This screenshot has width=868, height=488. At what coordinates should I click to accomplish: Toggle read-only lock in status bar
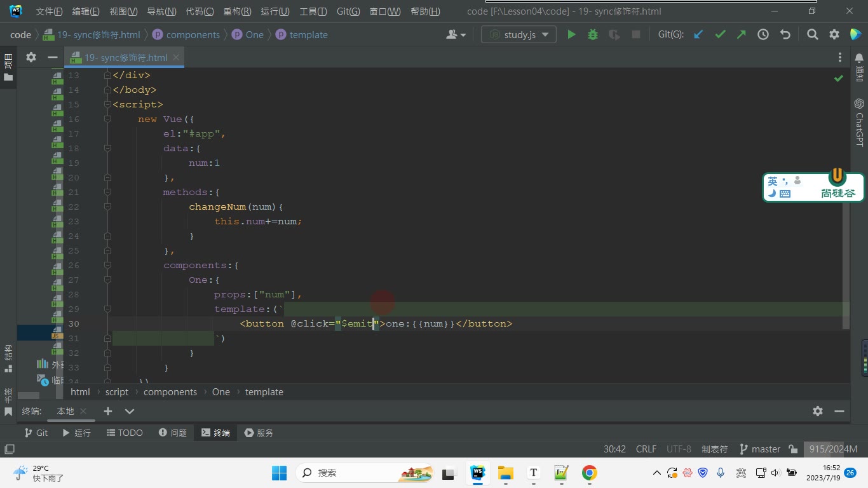pos(793,449)
